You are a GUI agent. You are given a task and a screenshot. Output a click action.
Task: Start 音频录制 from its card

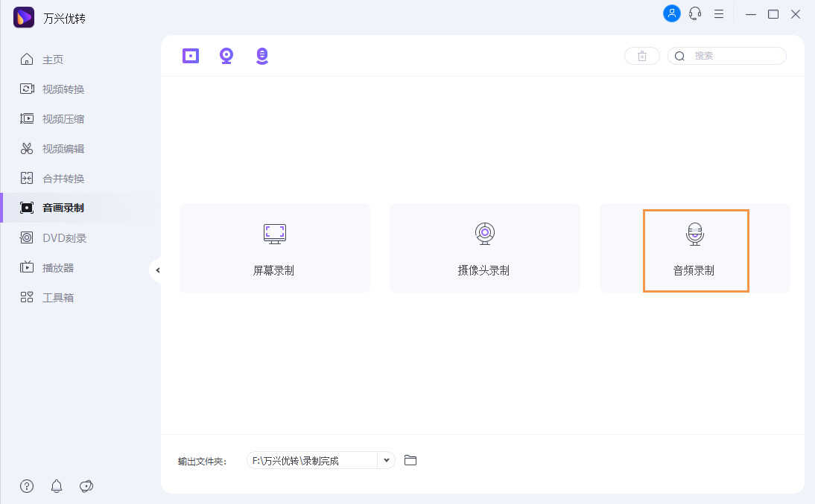pyautogui.click(x=695, y=248)
